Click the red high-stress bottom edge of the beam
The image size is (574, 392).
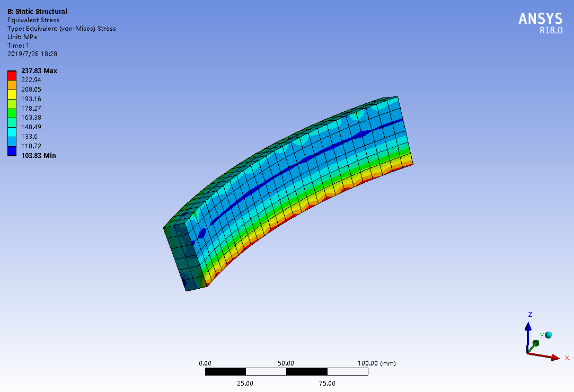[311, 207]
